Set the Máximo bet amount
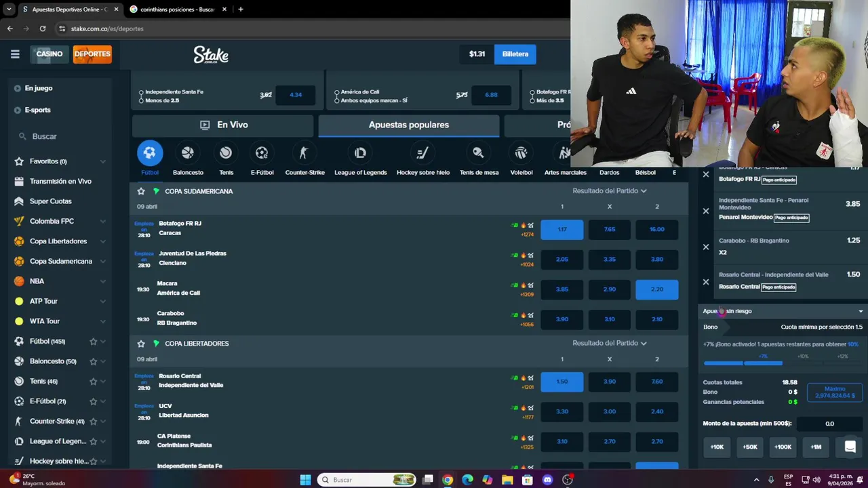Image resolution: width=868 pixels, height=488 pixels. tap(835, 392)
